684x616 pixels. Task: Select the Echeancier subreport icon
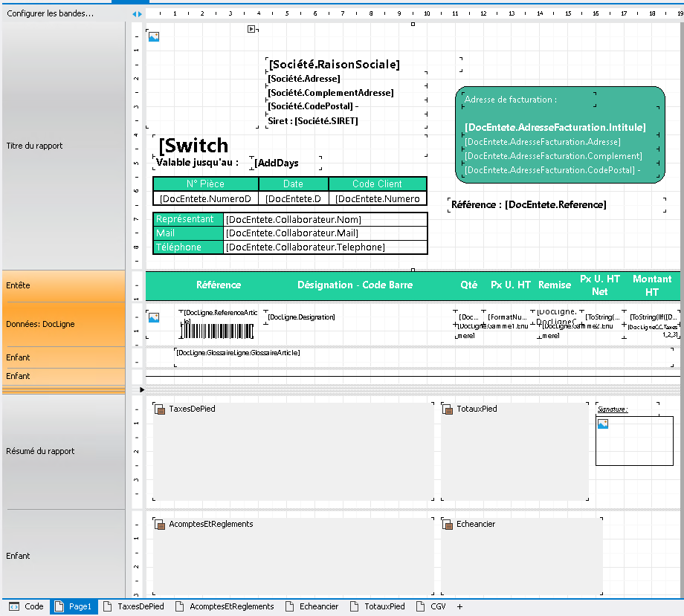pyautogui.click(x=447, y=524)
